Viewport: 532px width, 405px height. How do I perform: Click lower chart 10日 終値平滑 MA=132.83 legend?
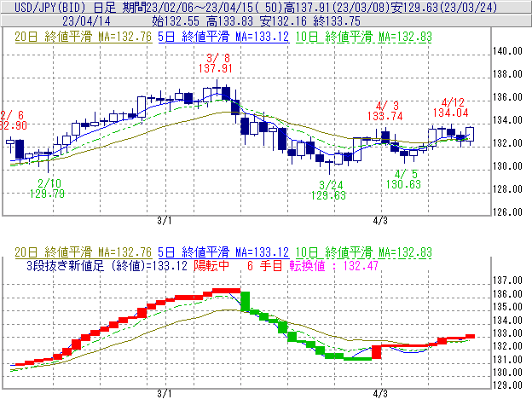tap(363, 252)
